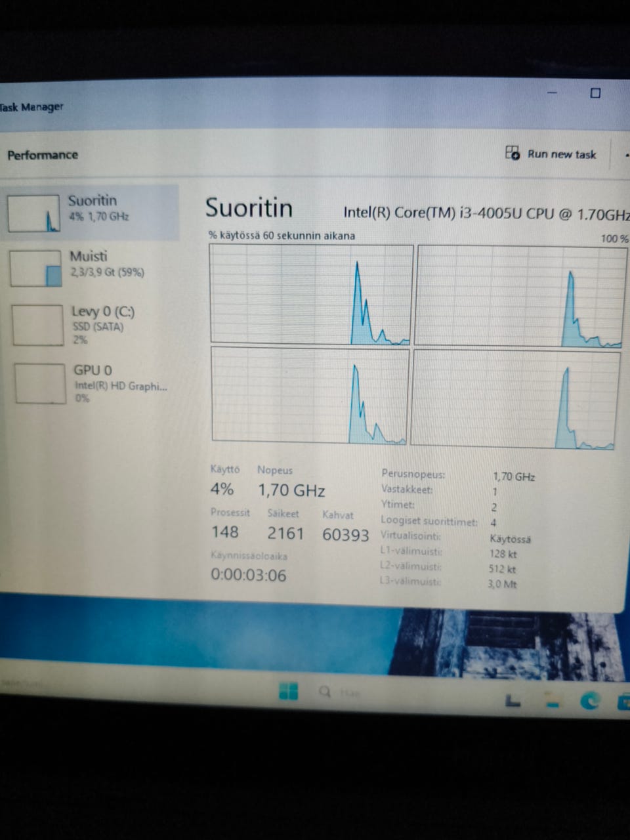Click the L1-välimuisti 128 kt value
Viewport: 630px width, 840px height.
pos(503,554)
